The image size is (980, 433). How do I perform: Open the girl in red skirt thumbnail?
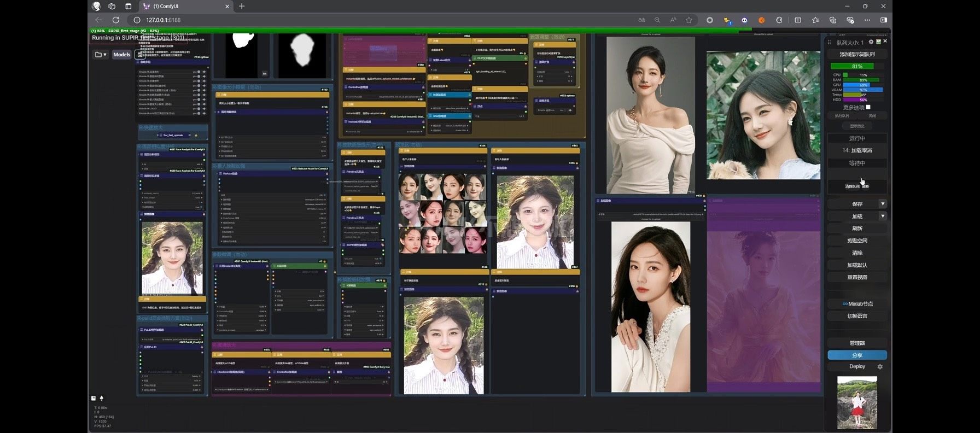(x=857, y=402)
